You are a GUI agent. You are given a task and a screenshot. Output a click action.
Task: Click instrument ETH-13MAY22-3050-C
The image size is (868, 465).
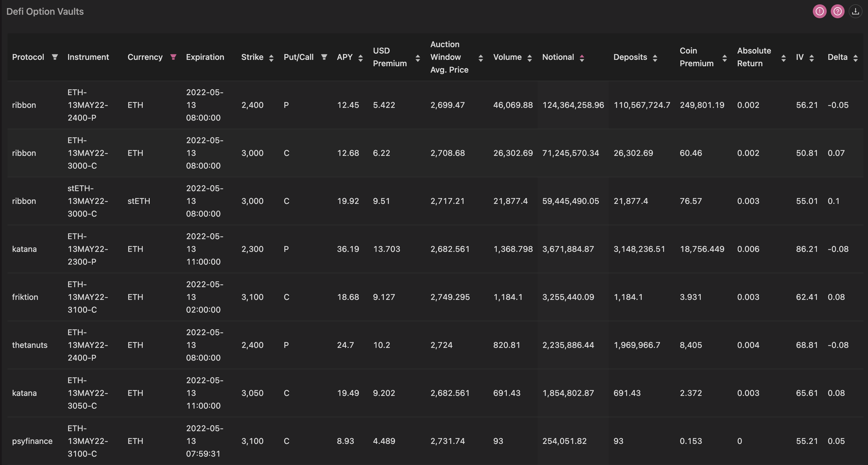(88, 393)
